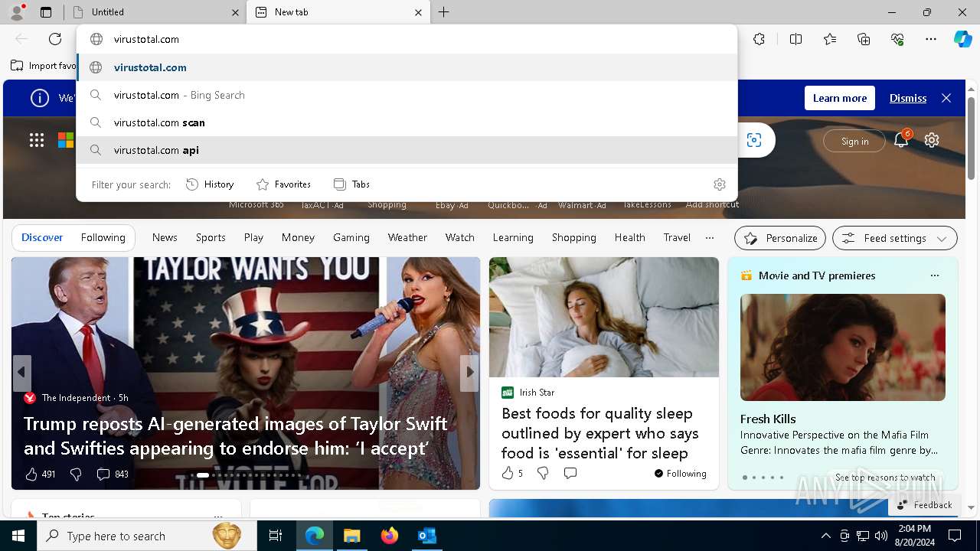Select the virustotal.com site suggestion

[x=407, y=67]
